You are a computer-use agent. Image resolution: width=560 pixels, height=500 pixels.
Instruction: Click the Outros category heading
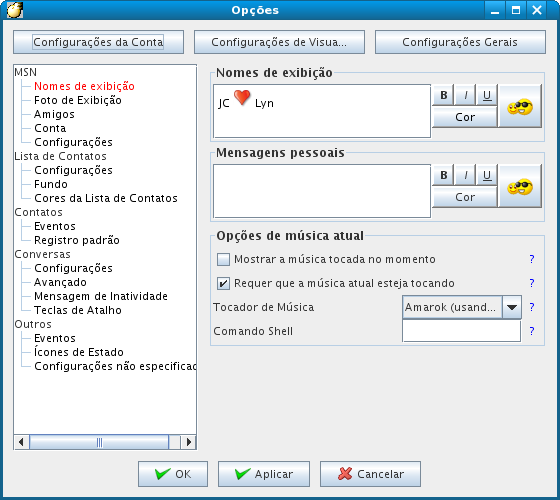pyautogui.click(x=33, y=324)
